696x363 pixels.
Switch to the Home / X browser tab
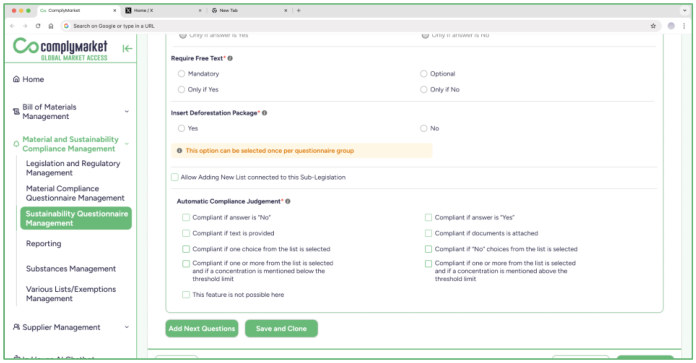tap(162, 10)
